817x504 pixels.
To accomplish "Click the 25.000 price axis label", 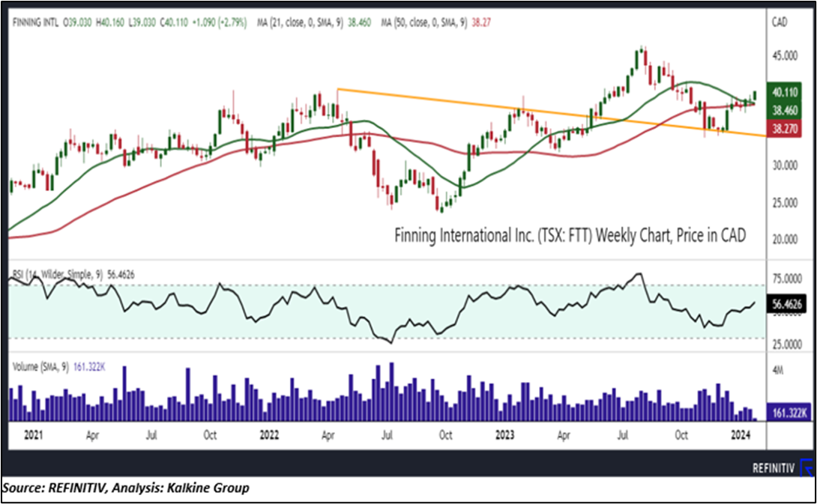I will click(785, 202).
